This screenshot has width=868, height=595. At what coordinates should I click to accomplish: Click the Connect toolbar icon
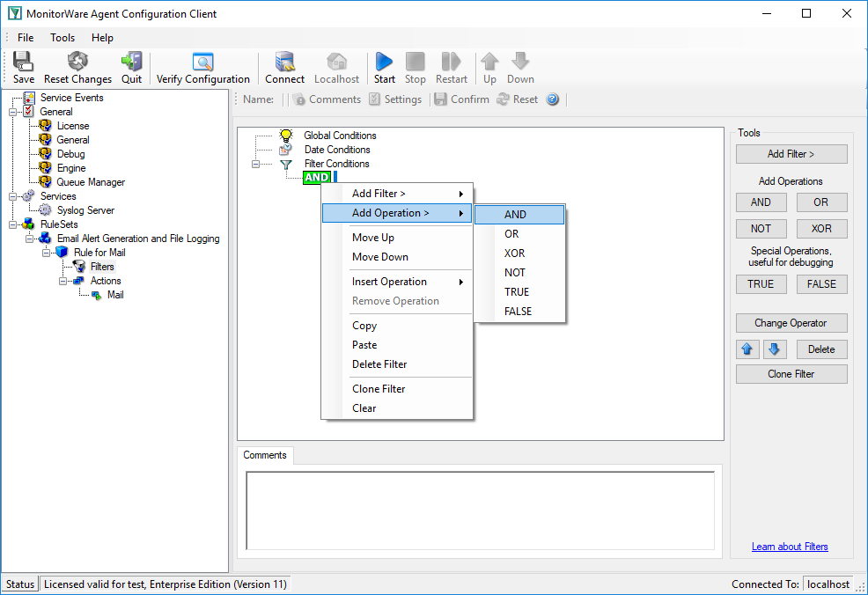[284, 62]
